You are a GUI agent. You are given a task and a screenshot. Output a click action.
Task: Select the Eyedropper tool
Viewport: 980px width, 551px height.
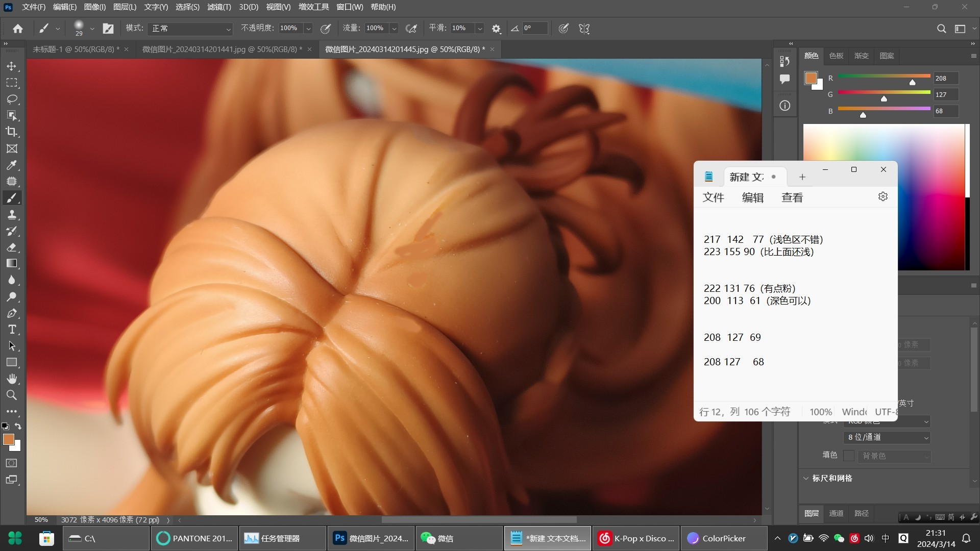tap(12, 165)
